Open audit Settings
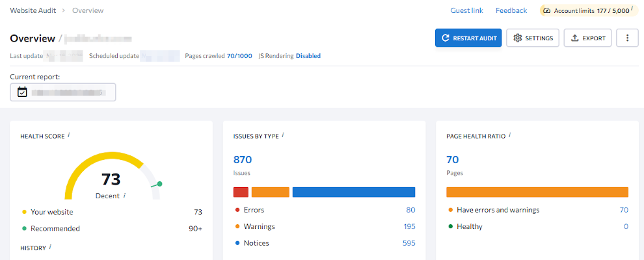 533,38
